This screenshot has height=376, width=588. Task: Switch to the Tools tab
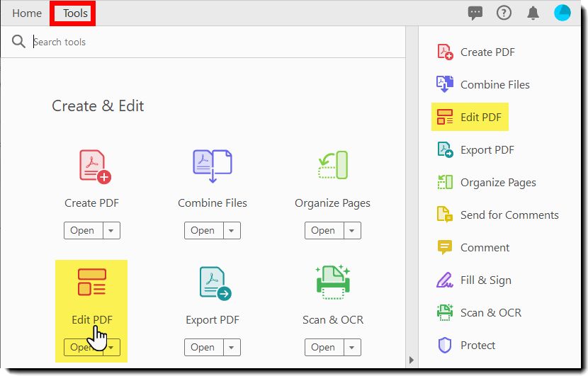tap(75, 13)
